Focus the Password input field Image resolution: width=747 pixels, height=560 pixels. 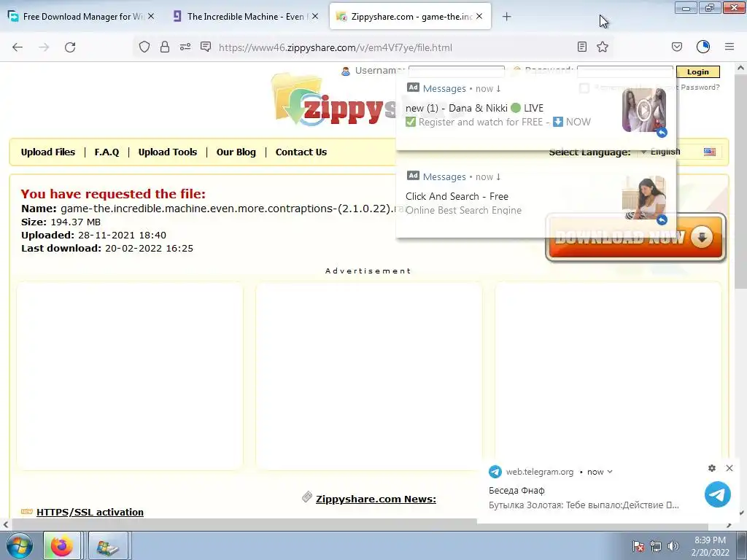(x=625, y=71)
